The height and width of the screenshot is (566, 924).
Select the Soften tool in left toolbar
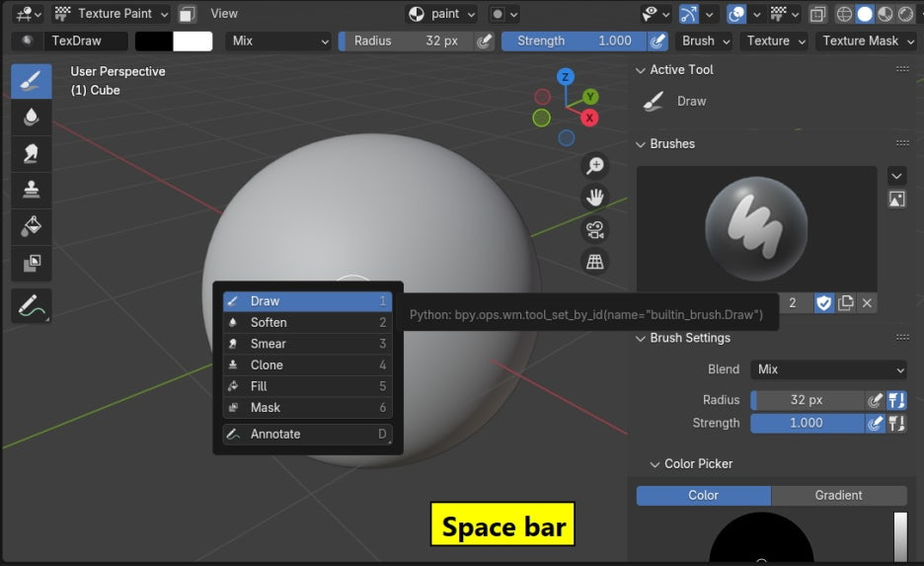32,117
